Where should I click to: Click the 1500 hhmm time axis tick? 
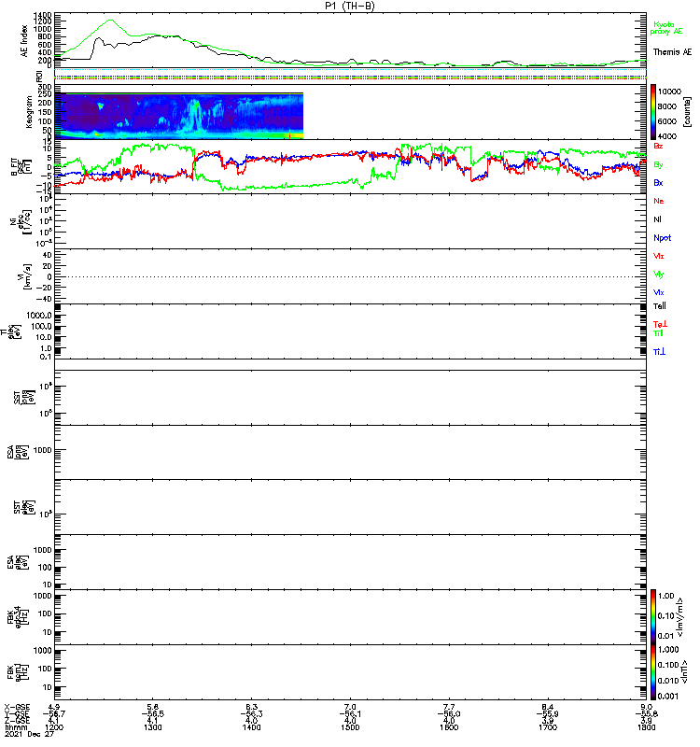click(351, 726)
